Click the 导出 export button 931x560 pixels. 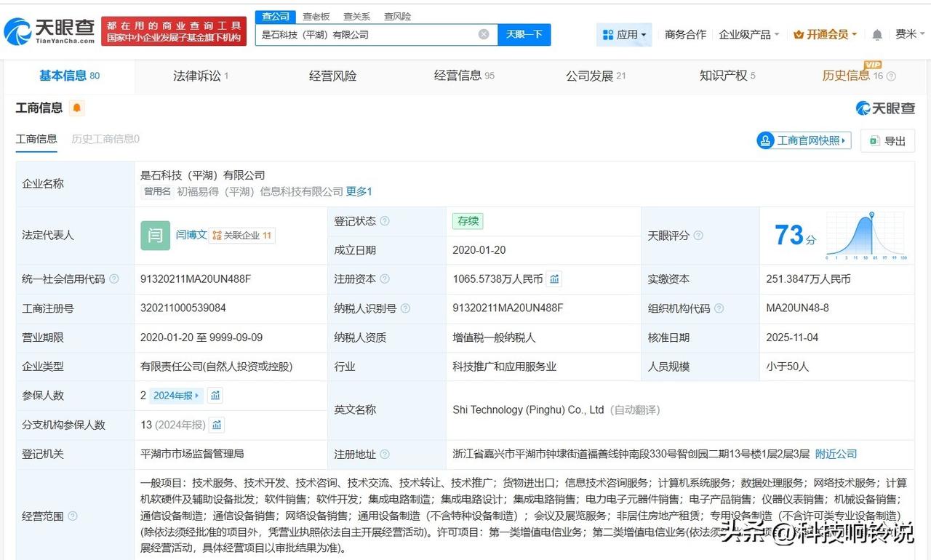(887, 140)
